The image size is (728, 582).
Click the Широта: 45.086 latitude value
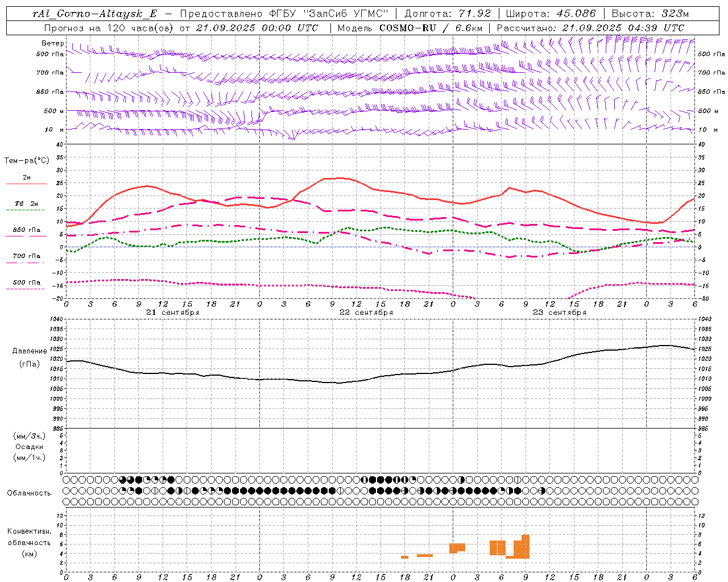tap(551, 14)
